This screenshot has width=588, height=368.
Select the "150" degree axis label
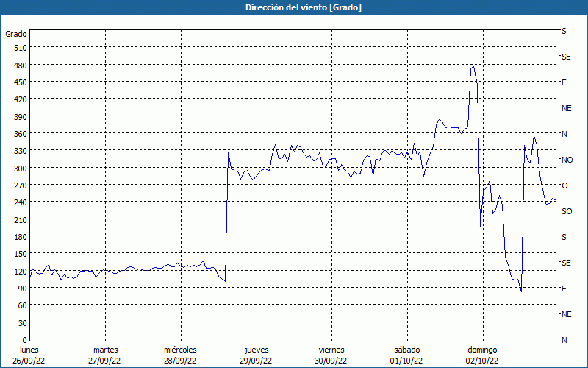pyautogui.click(x=21, y=254)
